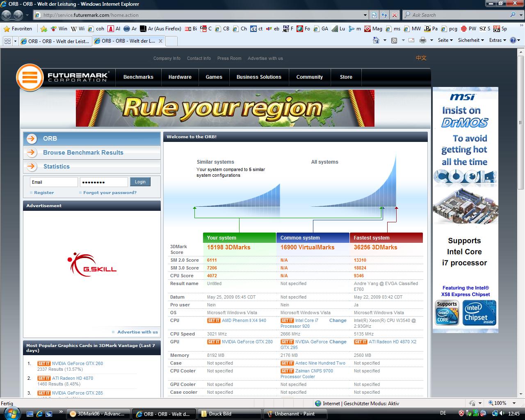The image size is (525, 420).
Task: Open the Sicherheit menu
Action: pos(471,40)
